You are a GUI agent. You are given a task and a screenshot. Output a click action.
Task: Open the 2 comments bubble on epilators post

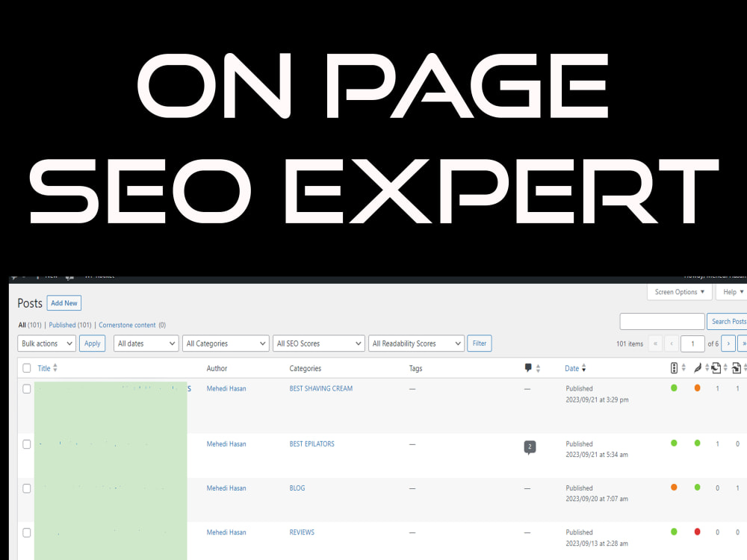click(530, 447)
